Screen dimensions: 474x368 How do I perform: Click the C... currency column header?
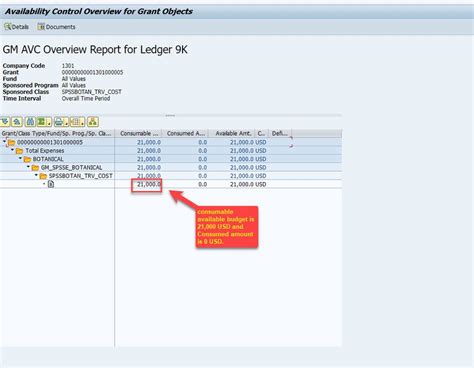click(262, 133)
